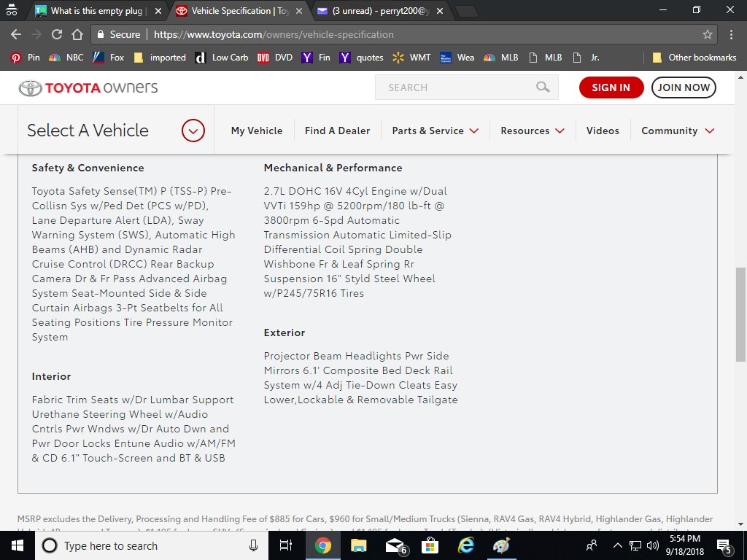Open the DVD bookmark

(275, 58)
